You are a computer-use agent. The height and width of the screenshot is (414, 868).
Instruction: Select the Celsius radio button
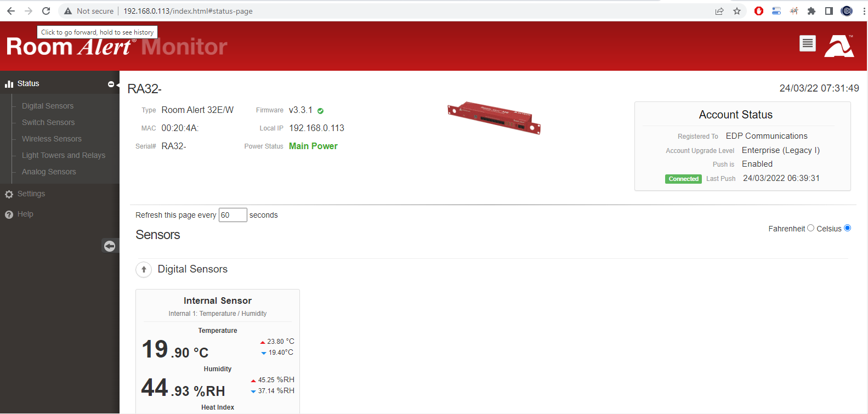[x=847, y=228]
